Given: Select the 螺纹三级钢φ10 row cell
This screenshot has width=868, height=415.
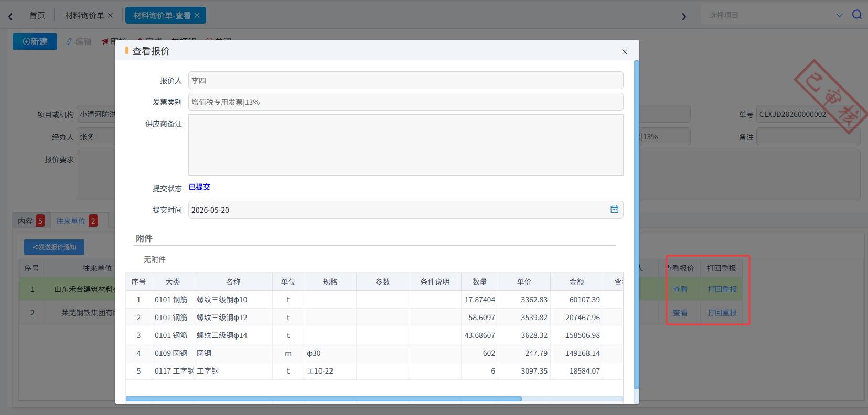Looking at the screenshot, I should coord(233,300).
